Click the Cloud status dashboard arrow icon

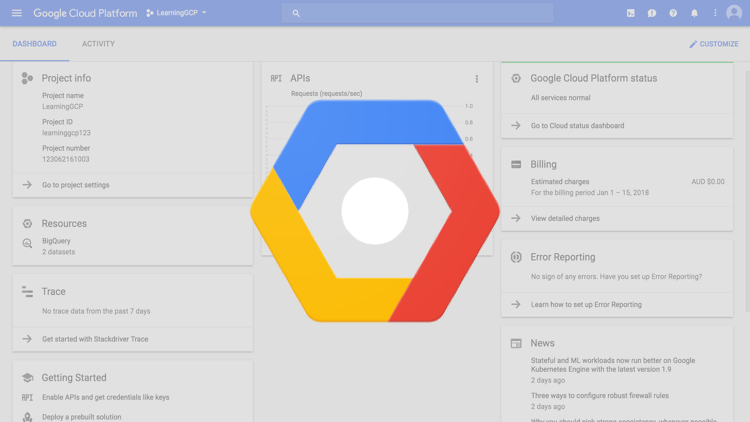[x=516, y=125]
